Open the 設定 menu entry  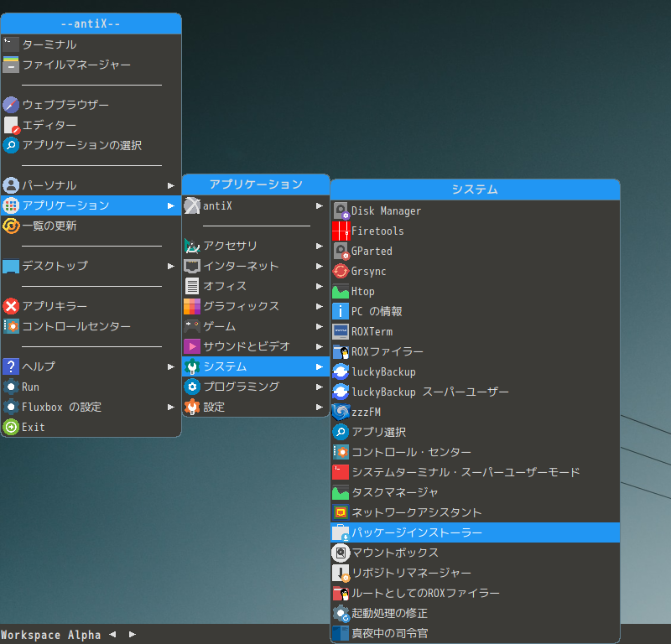point(256,407)
